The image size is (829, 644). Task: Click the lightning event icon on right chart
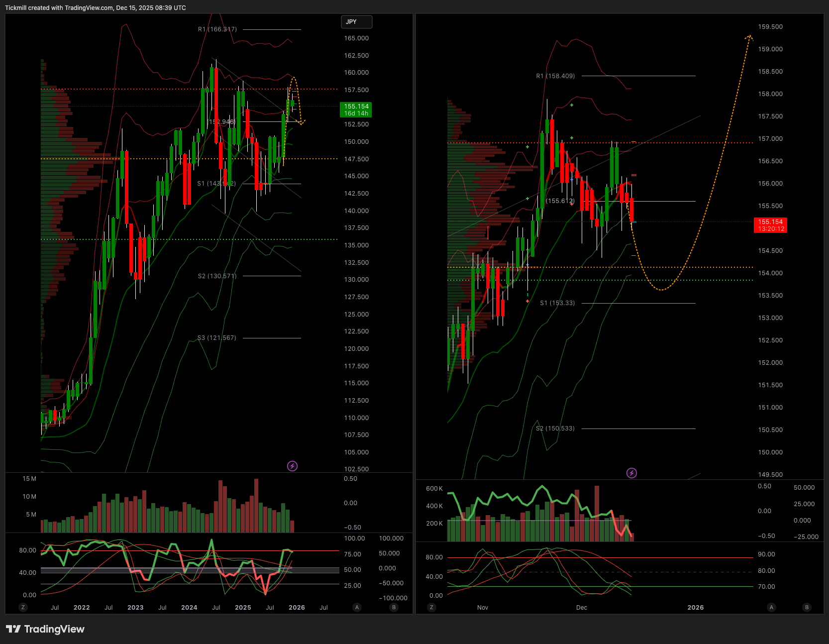(631, 473)
